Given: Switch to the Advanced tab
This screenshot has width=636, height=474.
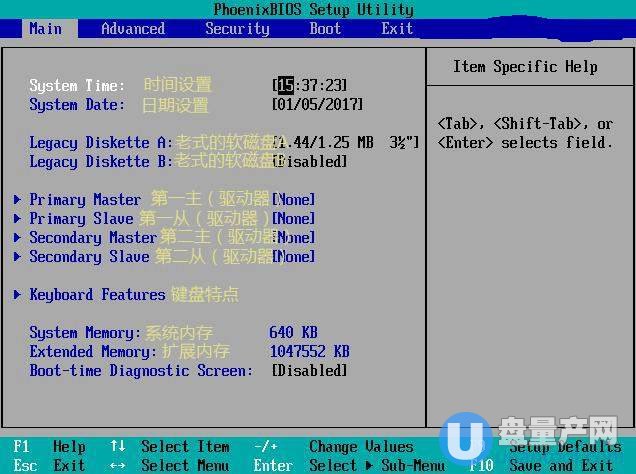Looking at the screenshot, I should point(133,28).
